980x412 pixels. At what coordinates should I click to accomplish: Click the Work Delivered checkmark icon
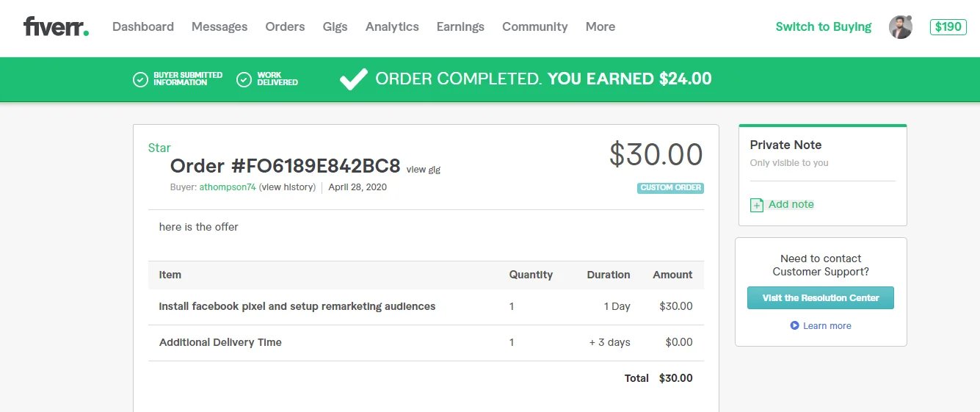244,79
